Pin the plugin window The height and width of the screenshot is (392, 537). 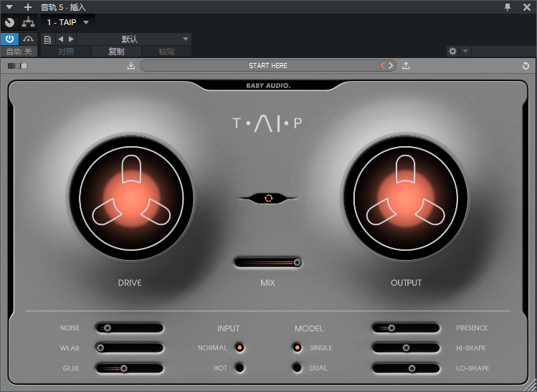pyautogui.click(x=508, y=7)
